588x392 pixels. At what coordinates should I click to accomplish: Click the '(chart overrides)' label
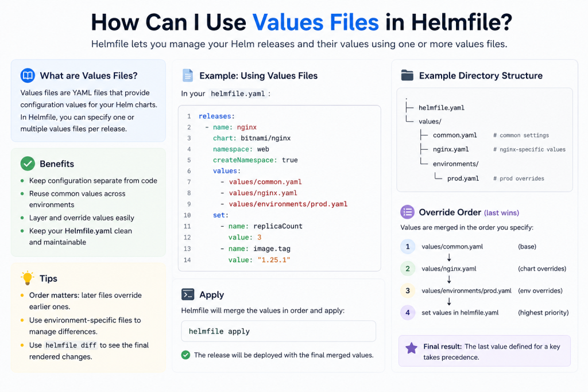tap(542, 269)
